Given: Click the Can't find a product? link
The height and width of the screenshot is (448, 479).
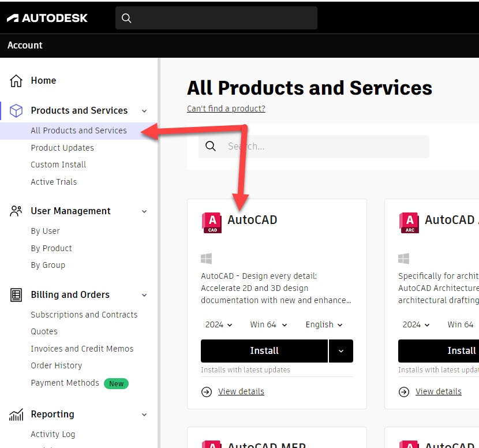Looking at the screenshot, I should (226, 109).
